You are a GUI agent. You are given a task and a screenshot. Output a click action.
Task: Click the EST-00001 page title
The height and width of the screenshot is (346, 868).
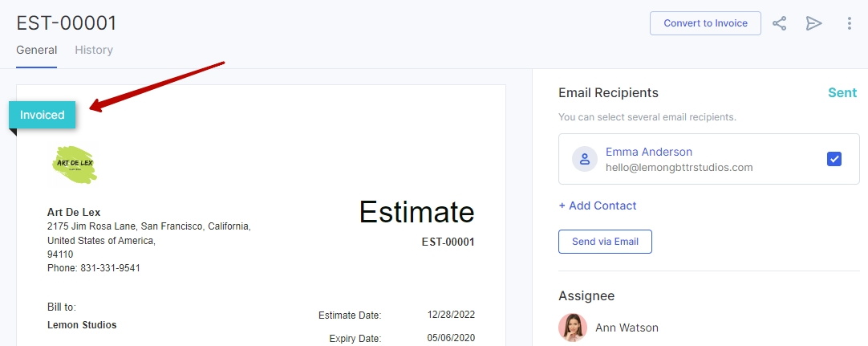(x=67, y=22)
